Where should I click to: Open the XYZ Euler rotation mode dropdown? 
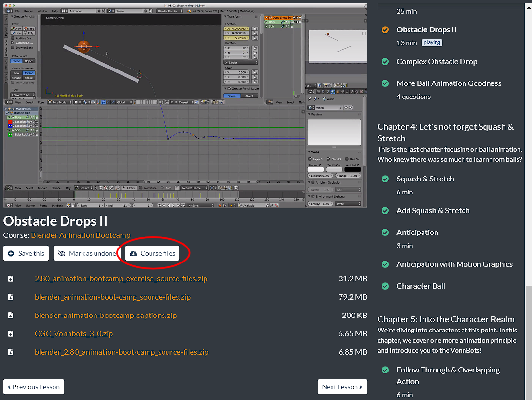[241, 62]
